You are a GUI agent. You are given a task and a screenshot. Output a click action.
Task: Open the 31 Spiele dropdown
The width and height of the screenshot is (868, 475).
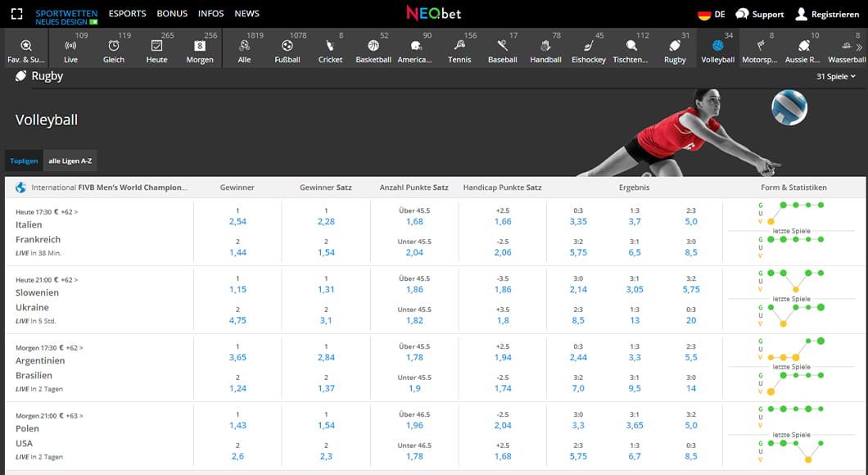pos(836,76)
